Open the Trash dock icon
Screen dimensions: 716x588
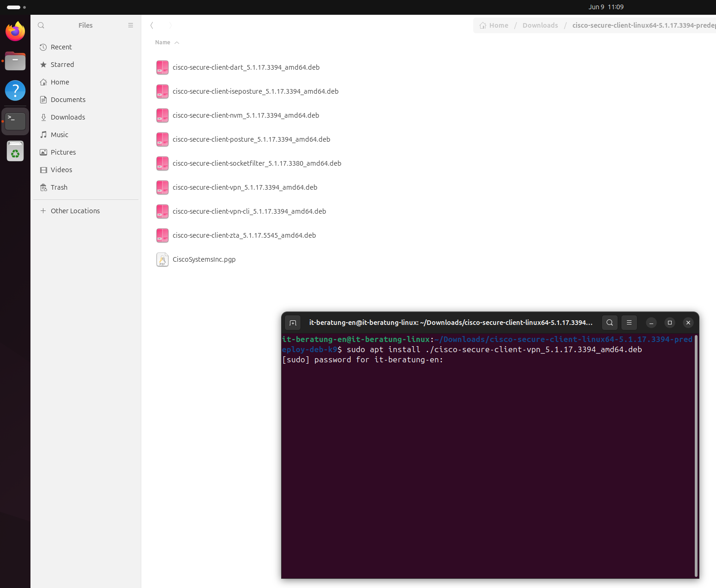pyautogui.click(x=15, y=151)
